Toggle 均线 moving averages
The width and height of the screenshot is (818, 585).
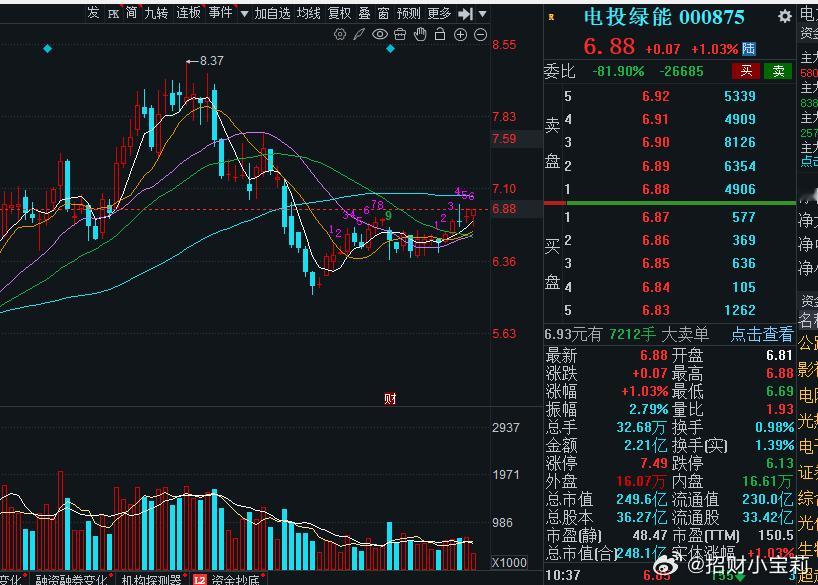pyautogui.click(x=308, y=13)
